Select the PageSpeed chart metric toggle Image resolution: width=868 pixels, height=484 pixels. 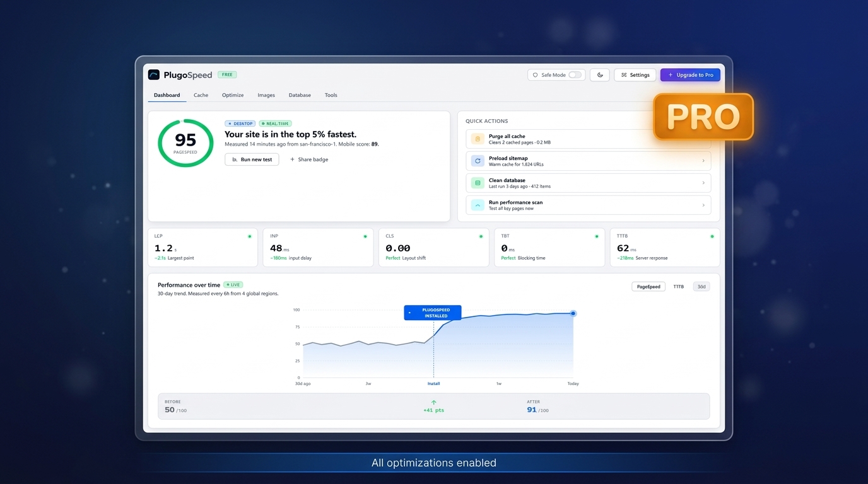648,287
